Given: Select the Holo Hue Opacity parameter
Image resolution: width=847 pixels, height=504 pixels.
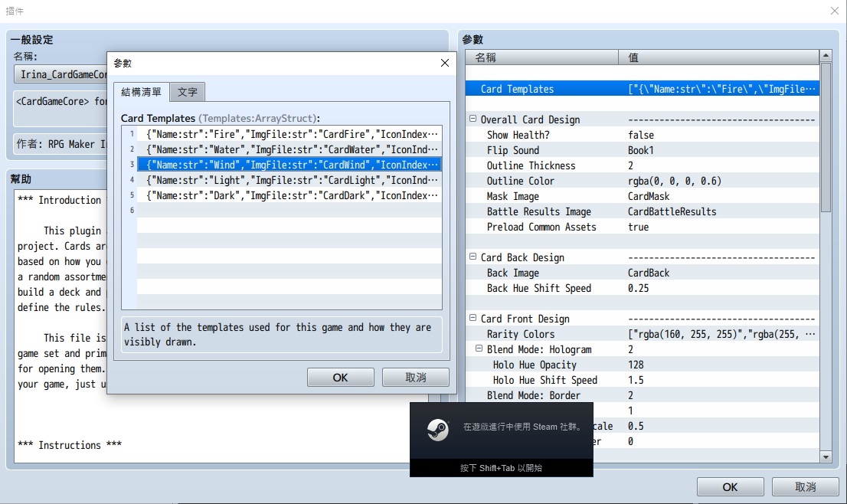Looking at the screenshot, I should click(643, 365).
